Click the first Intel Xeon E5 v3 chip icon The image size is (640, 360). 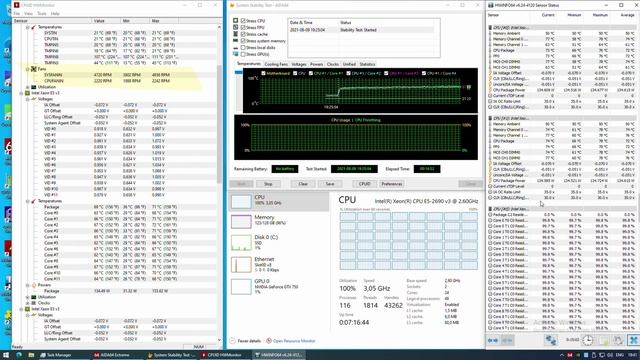(28, 93)
